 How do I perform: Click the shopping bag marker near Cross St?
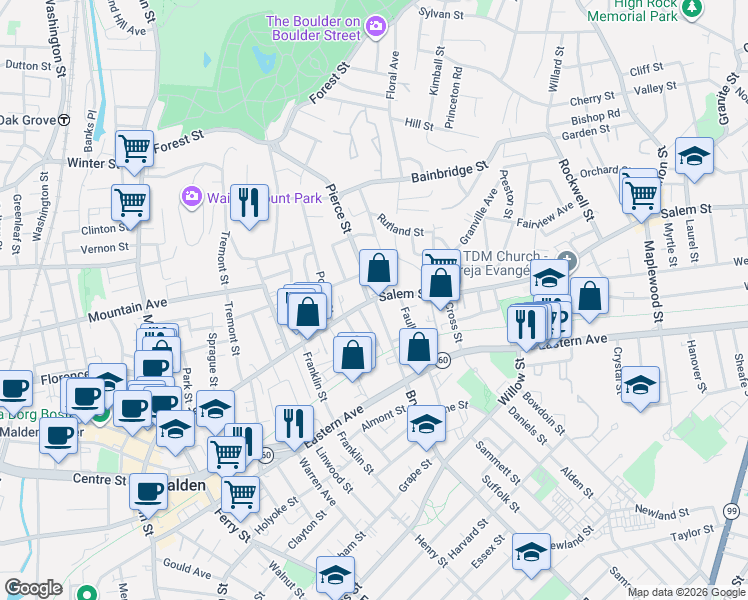(x=441, y=285)
